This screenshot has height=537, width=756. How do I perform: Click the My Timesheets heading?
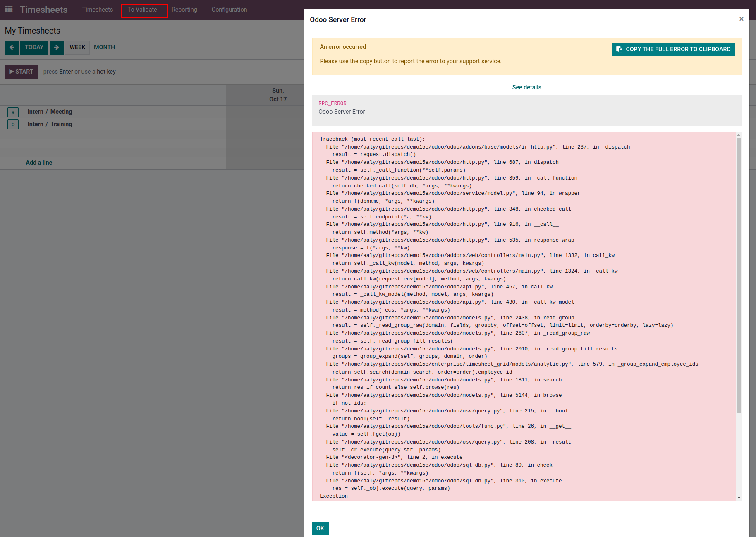33,31
